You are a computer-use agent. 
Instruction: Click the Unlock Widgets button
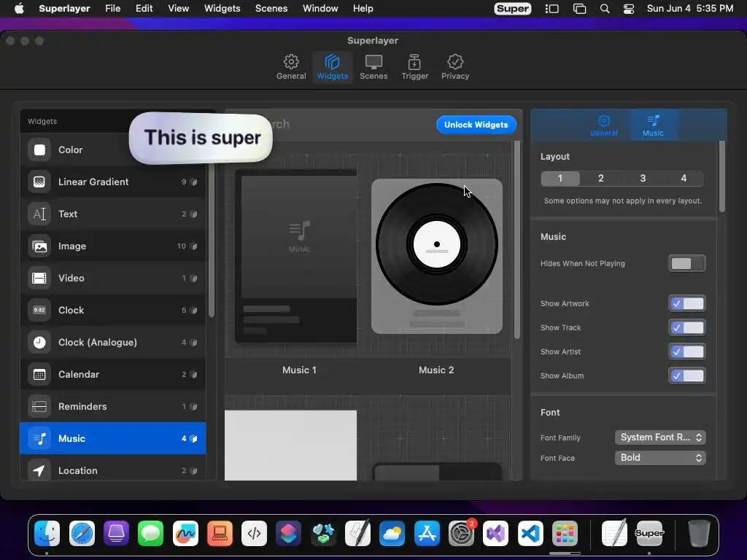pos(476,125)
